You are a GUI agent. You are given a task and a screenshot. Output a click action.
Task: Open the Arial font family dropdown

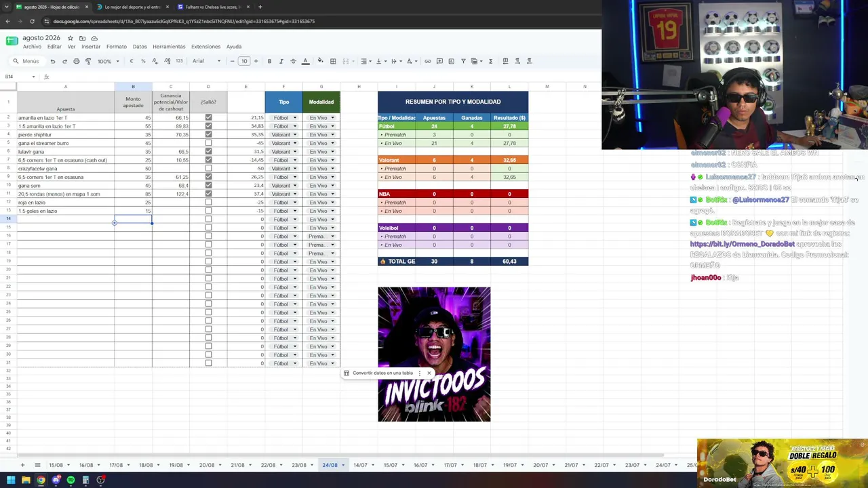tap(206, 61)
